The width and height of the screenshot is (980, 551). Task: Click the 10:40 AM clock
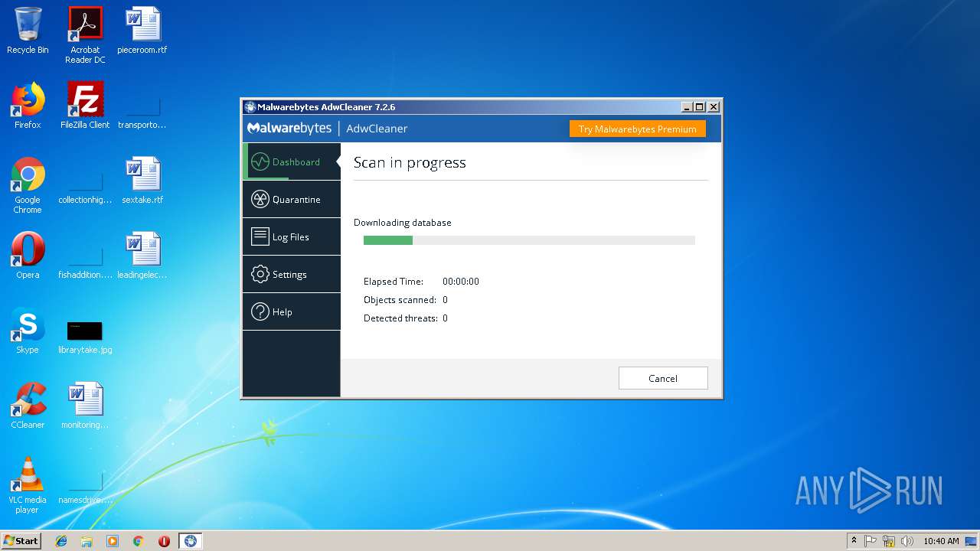click(941, 541)
